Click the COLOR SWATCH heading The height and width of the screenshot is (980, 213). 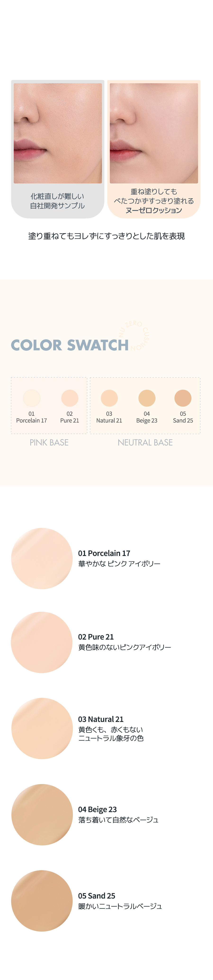pyautogui.click(x=70, y=345)
